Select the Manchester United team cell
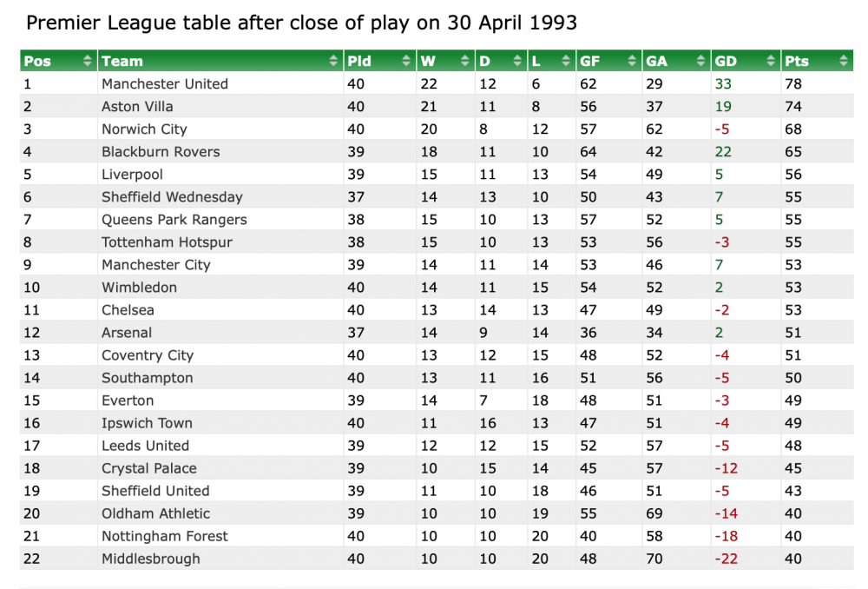 pos(165,84)
